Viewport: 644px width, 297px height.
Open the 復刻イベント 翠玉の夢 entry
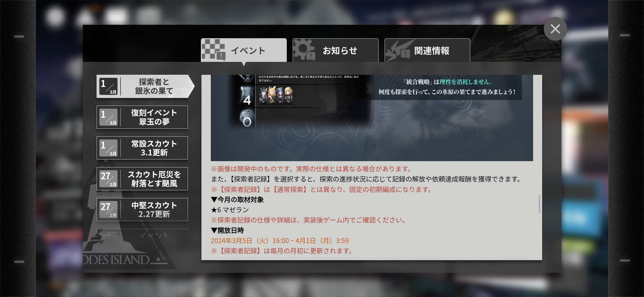pos(142,117)
